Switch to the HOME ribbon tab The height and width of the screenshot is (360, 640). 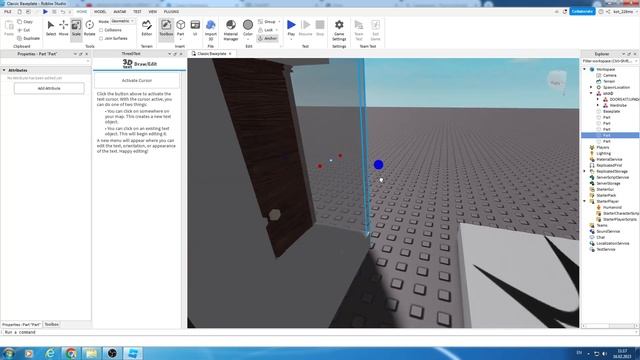pos(82,12)
